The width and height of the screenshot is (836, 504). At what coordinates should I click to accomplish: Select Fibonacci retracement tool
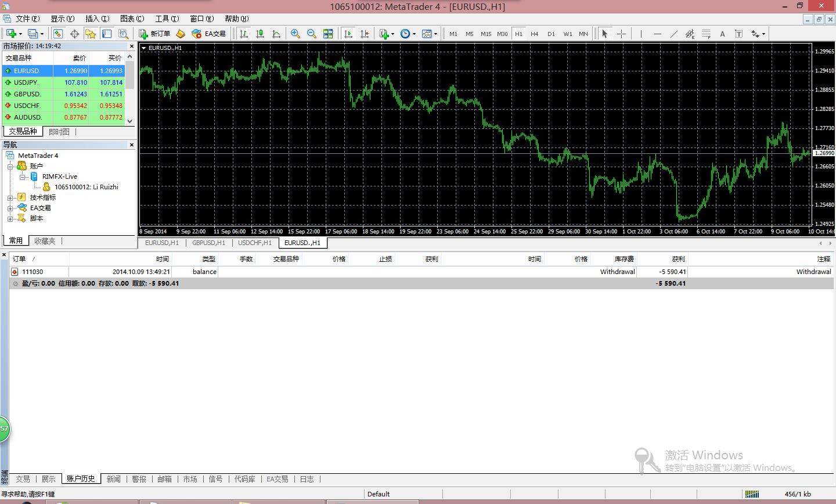point(706,34)
